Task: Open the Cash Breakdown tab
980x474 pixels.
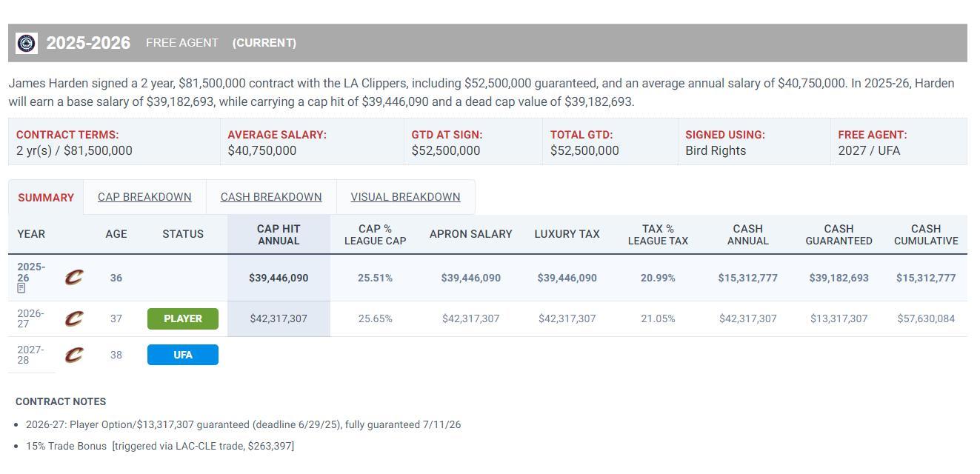Action: coord(271,197)
